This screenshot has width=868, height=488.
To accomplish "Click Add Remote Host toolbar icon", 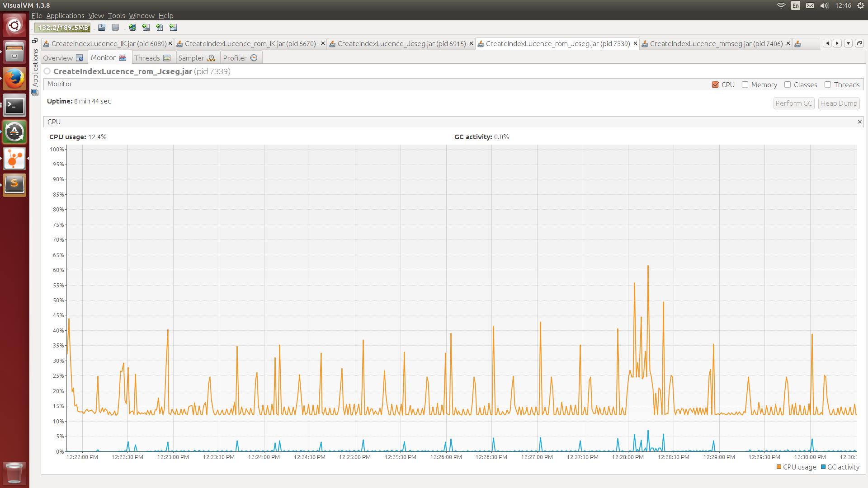I will (132, 28).
